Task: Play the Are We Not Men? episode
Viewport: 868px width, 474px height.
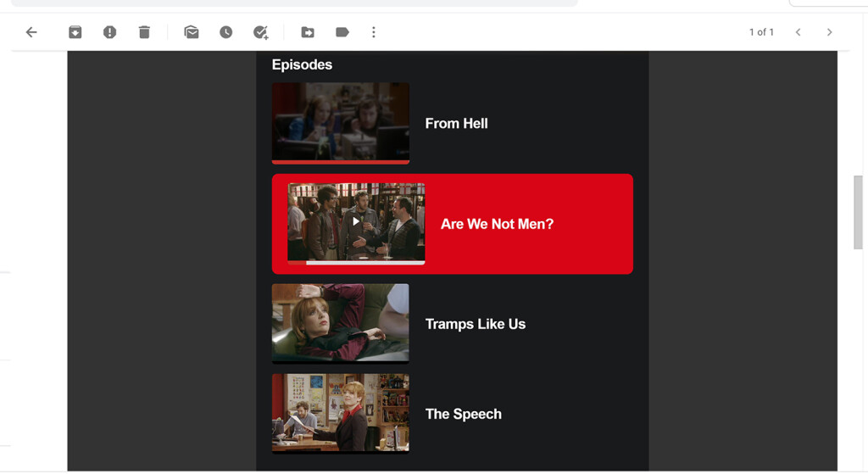Action: click(x=356, y=221)
